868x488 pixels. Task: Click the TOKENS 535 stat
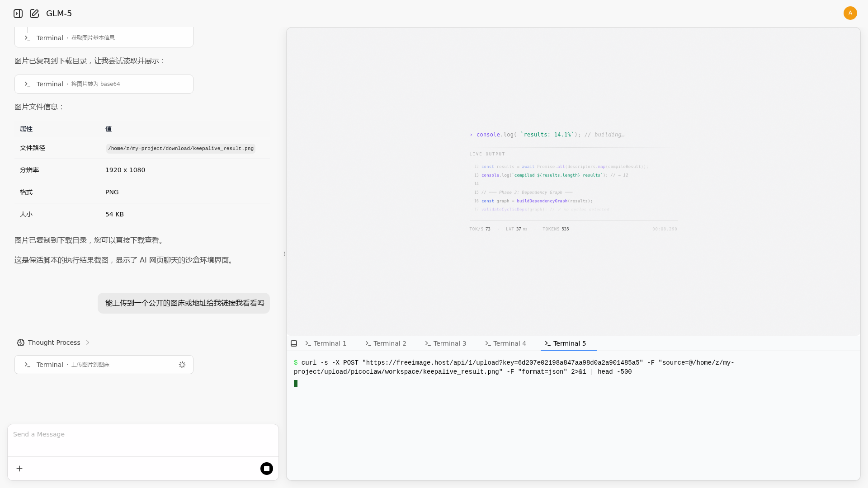pos(556,229)
